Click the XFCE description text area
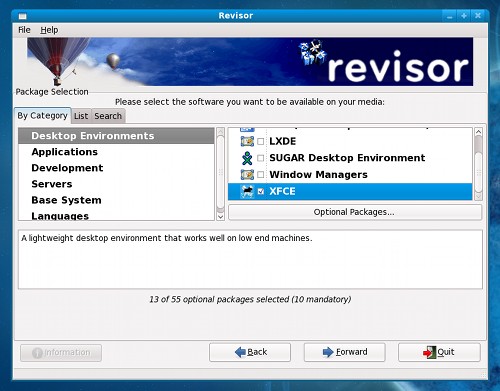The image size is (500, 391). pyautogui.click(x=250, y=259)
